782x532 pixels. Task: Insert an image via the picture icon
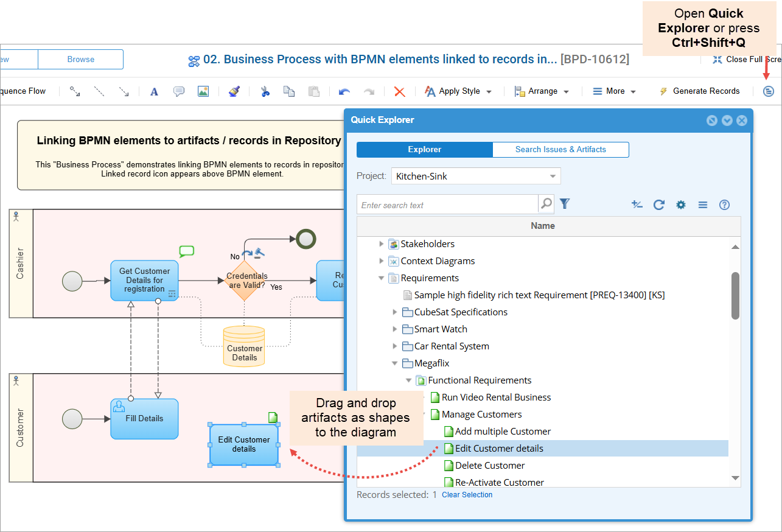point(203,91)
